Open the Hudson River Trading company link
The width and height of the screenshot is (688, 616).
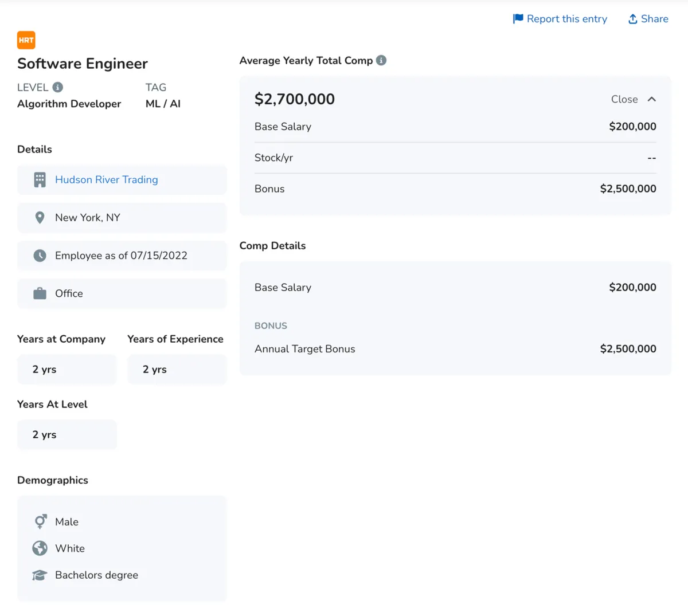tap(106, 180)
